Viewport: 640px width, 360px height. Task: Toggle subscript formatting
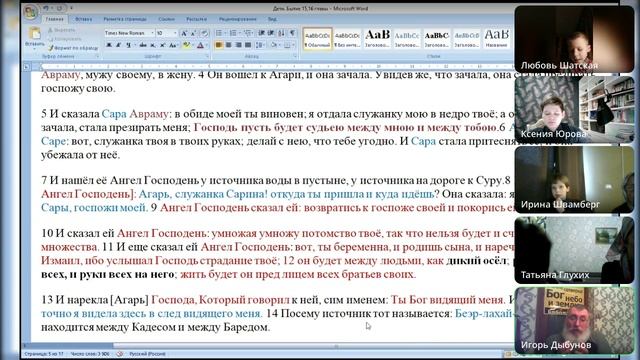[153, 45]
